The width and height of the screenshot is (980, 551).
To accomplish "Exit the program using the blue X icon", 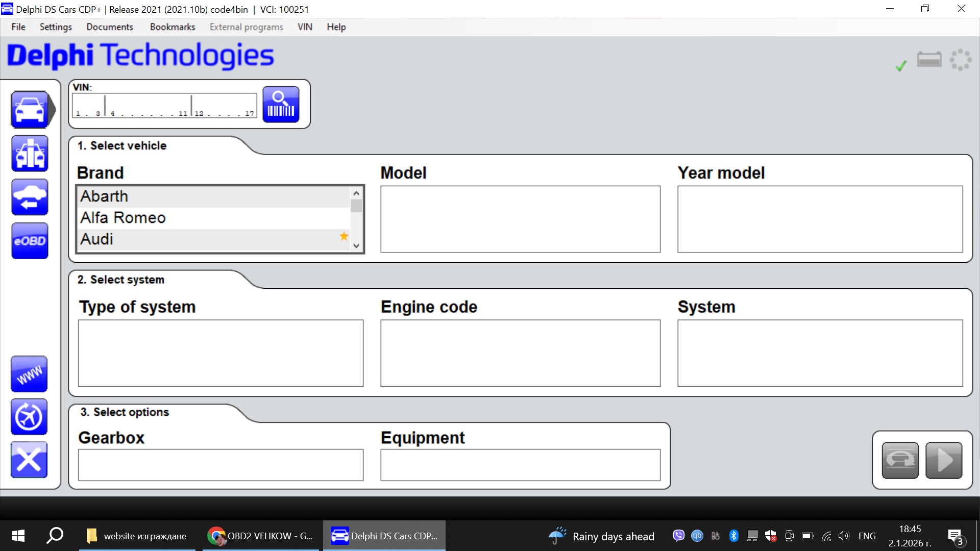I will tap(29, 460).
